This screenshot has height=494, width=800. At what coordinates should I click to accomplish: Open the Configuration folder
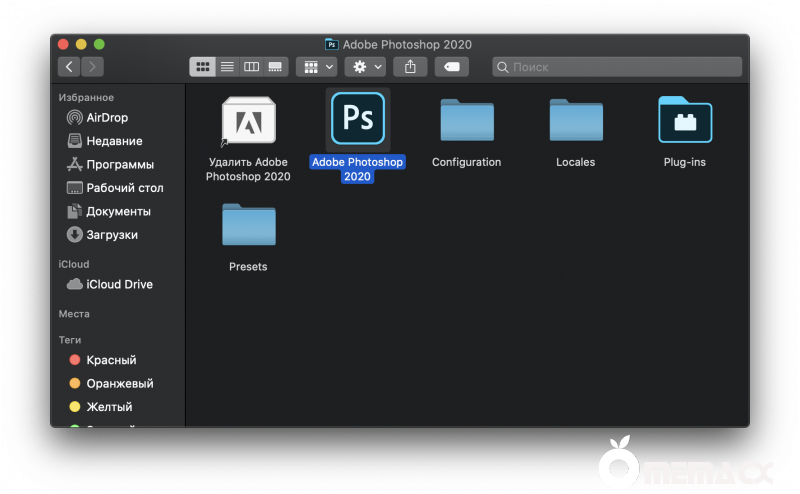(x=467, y=120)
